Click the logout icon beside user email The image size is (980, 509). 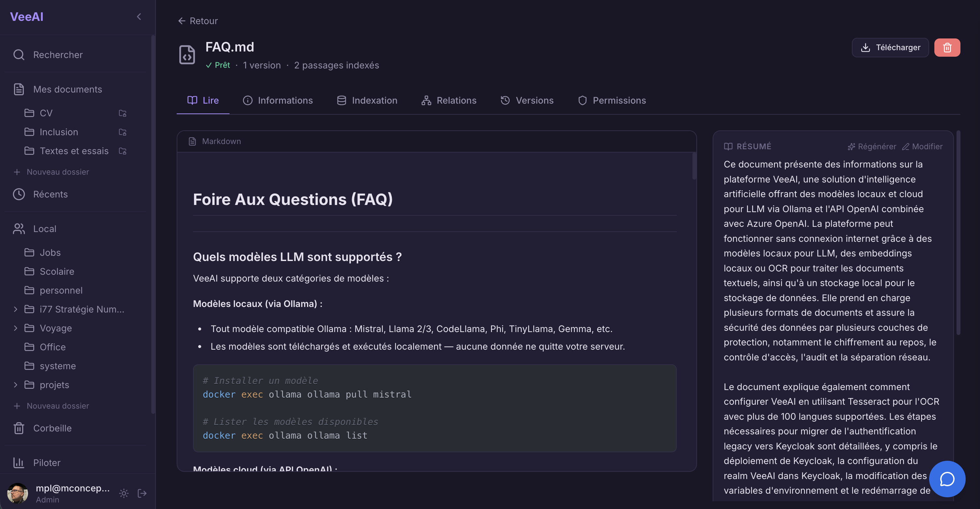(x=142, y=493)
